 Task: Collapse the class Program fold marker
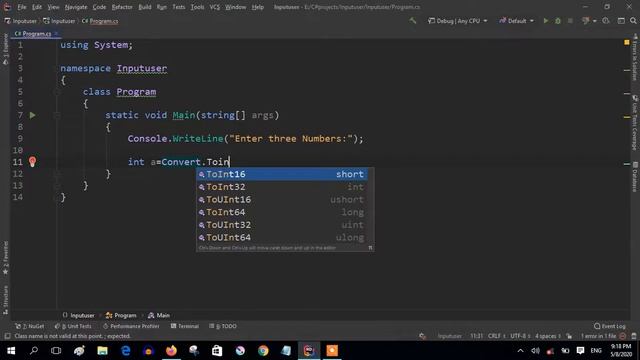coord(57,92)
